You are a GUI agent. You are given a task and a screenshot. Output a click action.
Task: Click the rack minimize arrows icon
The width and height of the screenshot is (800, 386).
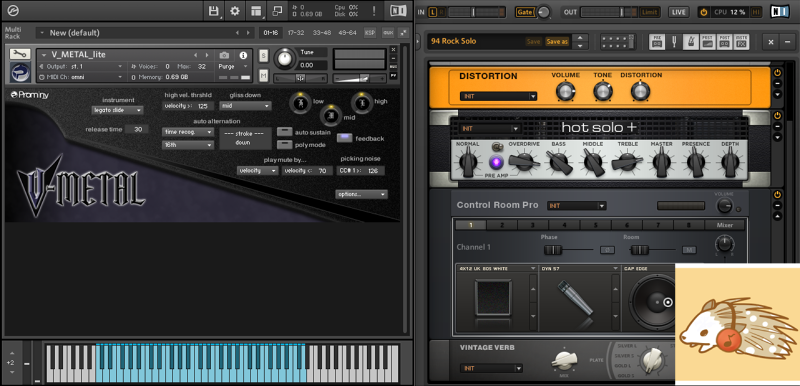tap(404, 33)
